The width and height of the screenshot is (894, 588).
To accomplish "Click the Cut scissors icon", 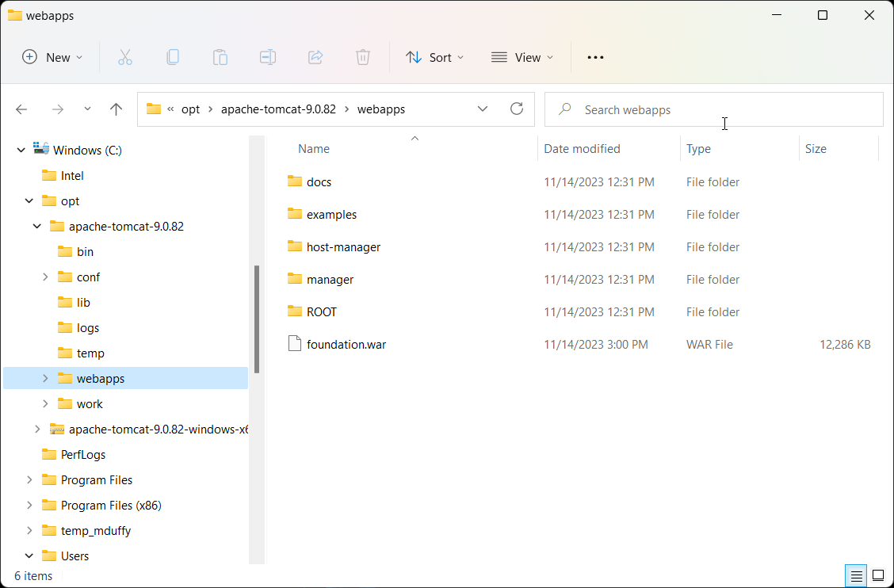I will coord(125,57).
